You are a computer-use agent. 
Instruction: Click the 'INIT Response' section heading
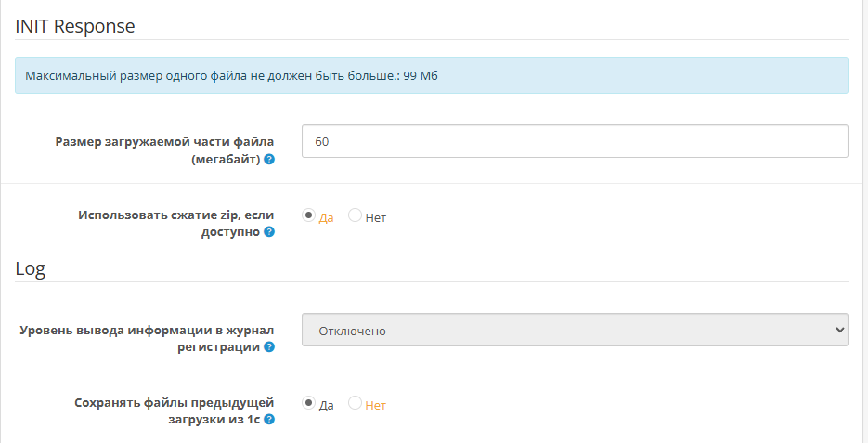coord(75,26)
